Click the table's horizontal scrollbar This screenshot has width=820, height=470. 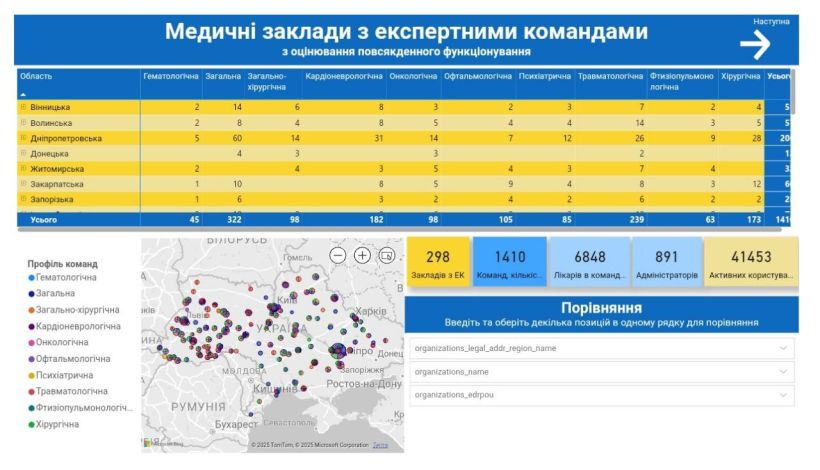400,229
